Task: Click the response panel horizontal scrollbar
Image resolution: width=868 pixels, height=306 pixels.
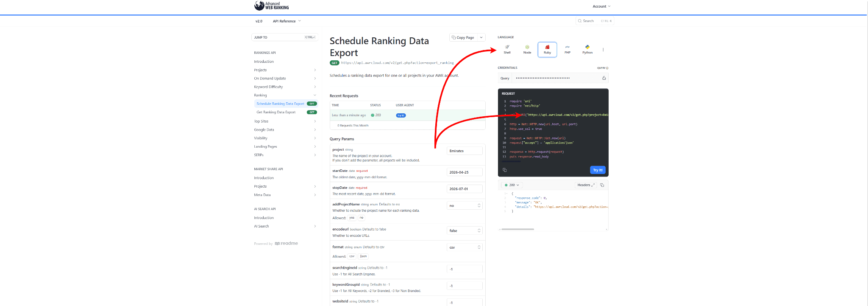Action: 517,229
